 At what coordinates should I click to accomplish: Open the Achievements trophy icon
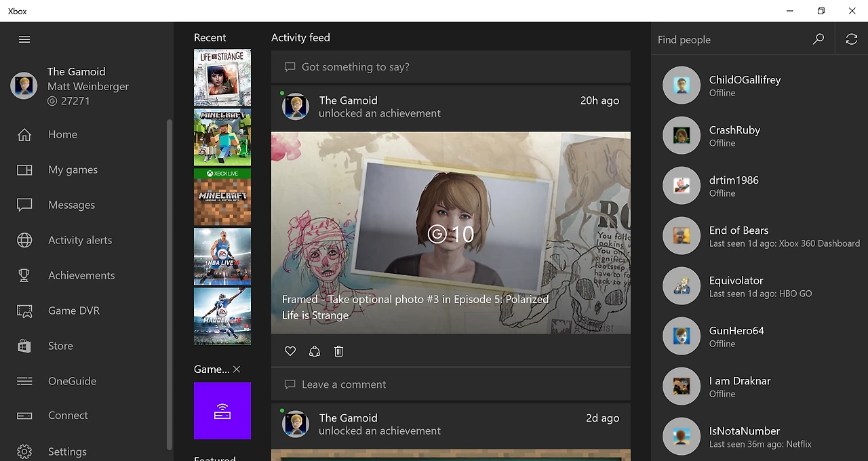coord(24,275)
